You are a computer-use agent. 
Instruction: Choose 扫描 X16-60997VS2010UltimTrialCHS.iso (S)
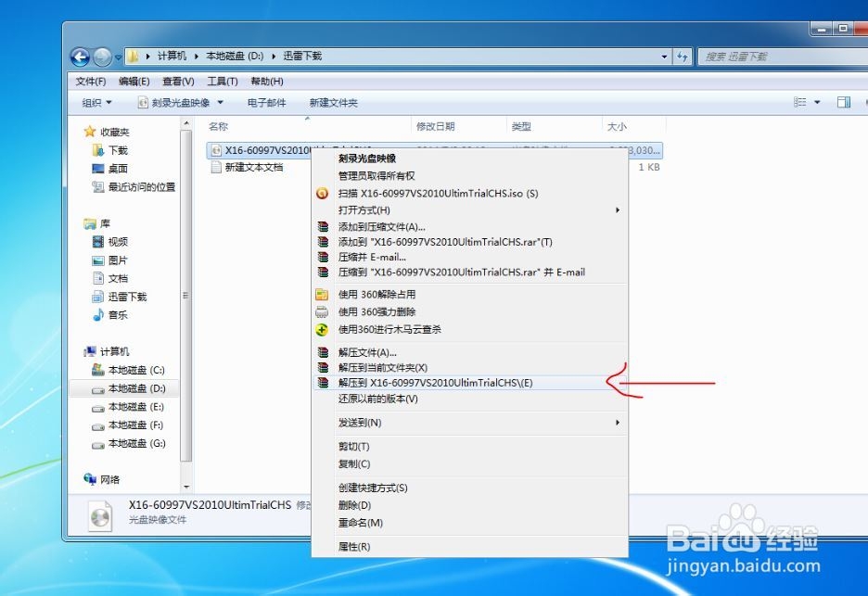pos(469,193)
